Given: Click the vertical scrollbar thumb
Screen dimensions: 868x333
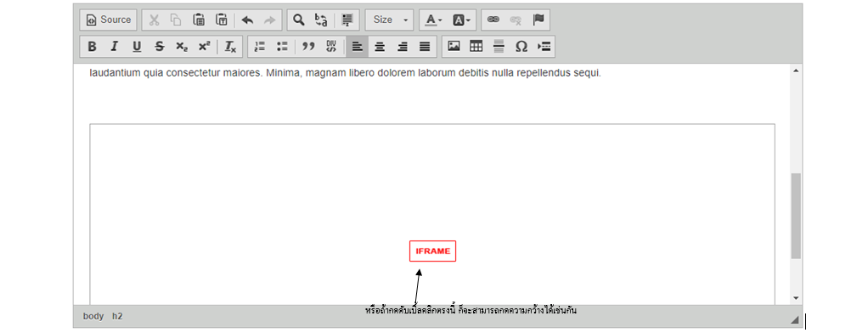Looking at the screenshot, I should click(796, 216).
